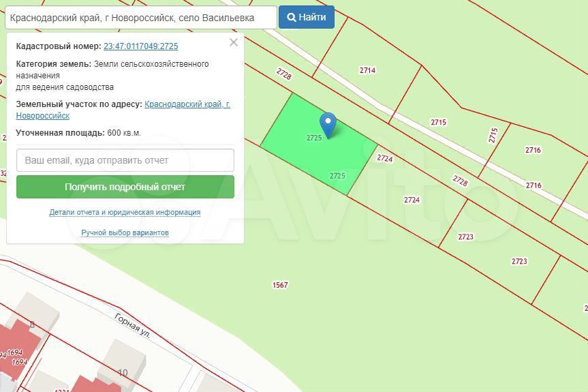This screenshot has height=392, width=588.
Task: Click parcel label 1567 on the map
Action: (x=280, y=285)
